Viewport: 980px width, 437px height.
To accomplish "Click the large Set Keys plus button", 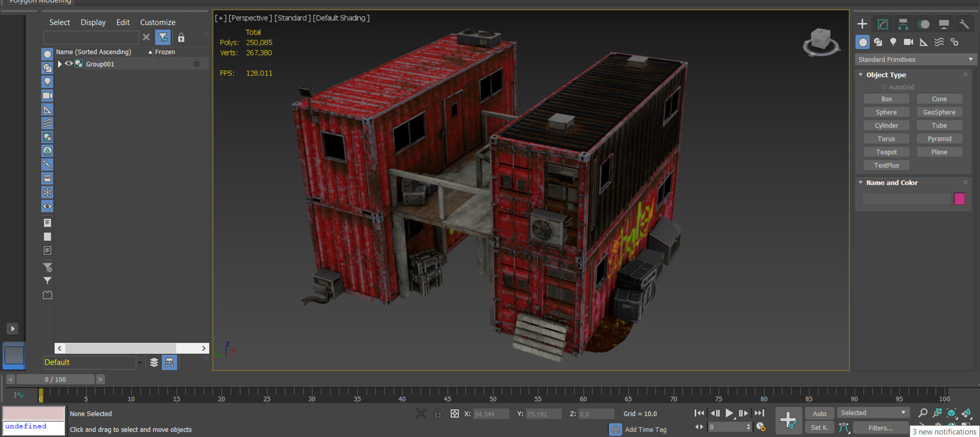I will (x=788, y=420).
